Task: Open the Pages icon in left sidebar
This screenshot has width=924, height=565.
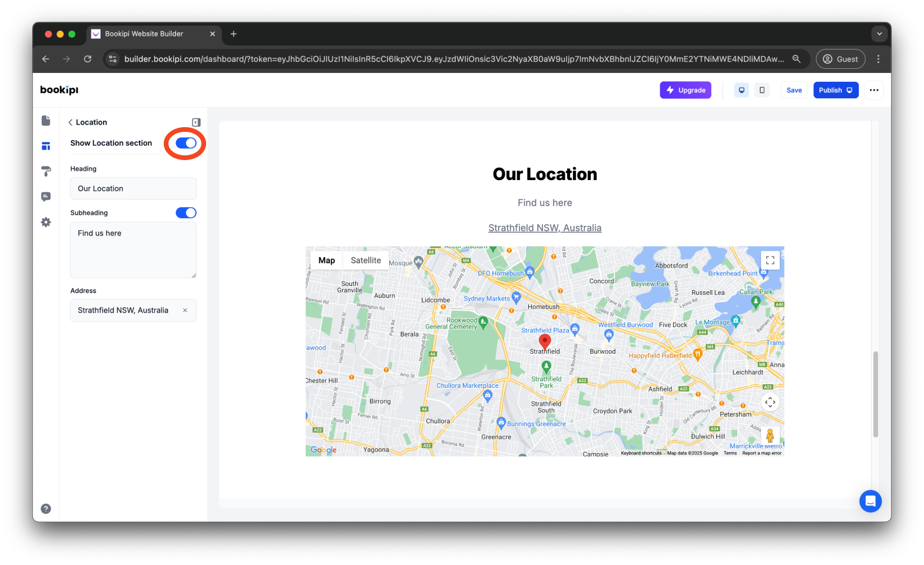Action: 46,121
